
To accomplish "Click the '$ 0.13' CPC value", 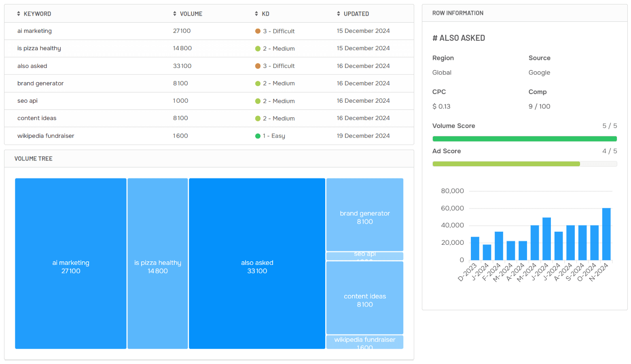I will (x=441, y=106).
